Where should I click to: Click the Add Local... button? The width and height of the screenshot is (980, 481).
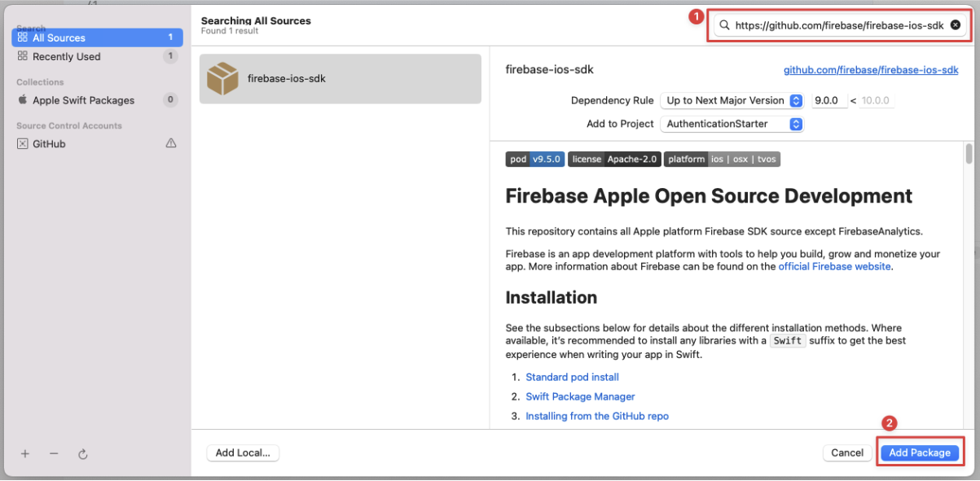[x=243, y=453]
